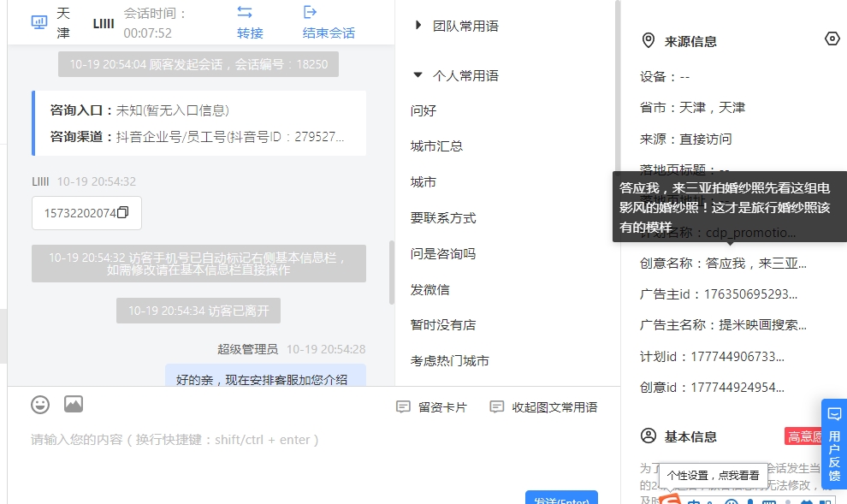Click the visitor name LIIII in the header
Image resolution: width=847 pixels, height=504 pixels.
pyautogui.click(x=104, y=23)
